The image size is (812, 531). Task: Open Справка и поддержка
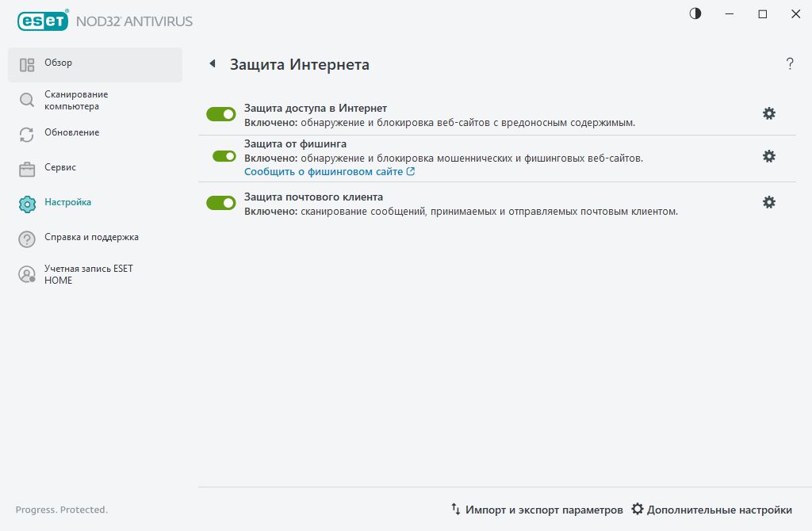[x=26, y=238]
